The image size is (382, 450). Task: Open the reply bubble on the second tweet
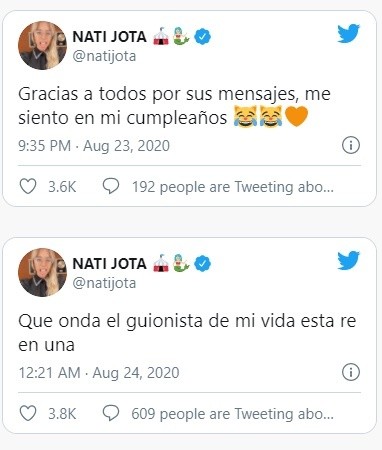coord(111,413)
